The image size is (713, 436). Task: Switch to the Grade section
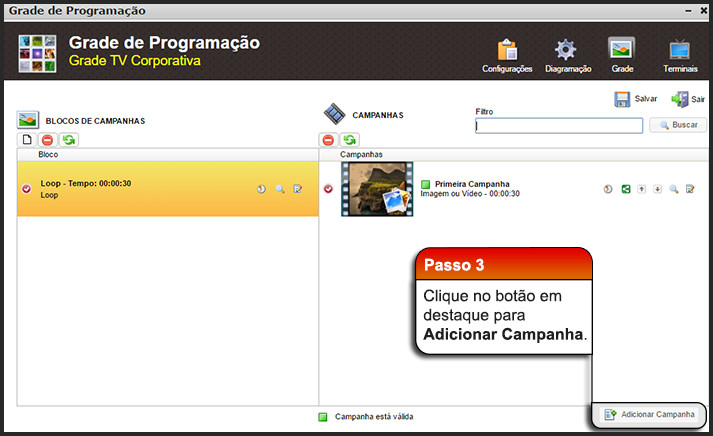point(622,55)
